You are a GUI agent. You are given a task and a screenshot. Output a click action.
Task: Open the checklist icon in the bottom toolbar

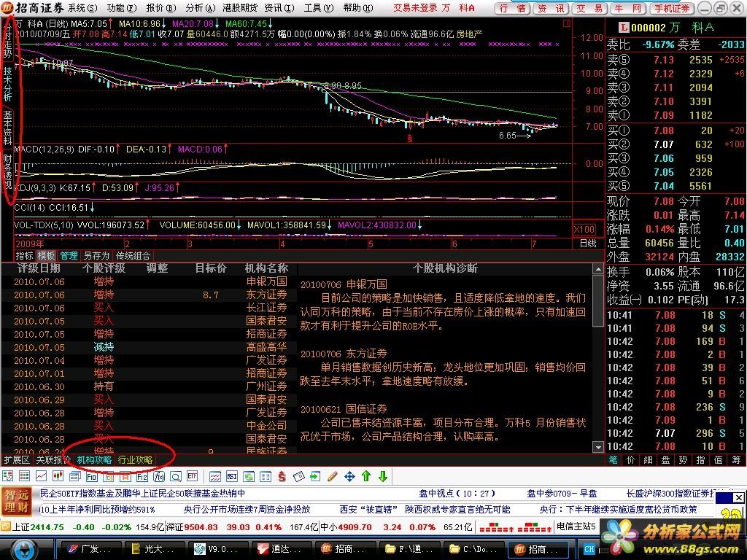[8, 476]
